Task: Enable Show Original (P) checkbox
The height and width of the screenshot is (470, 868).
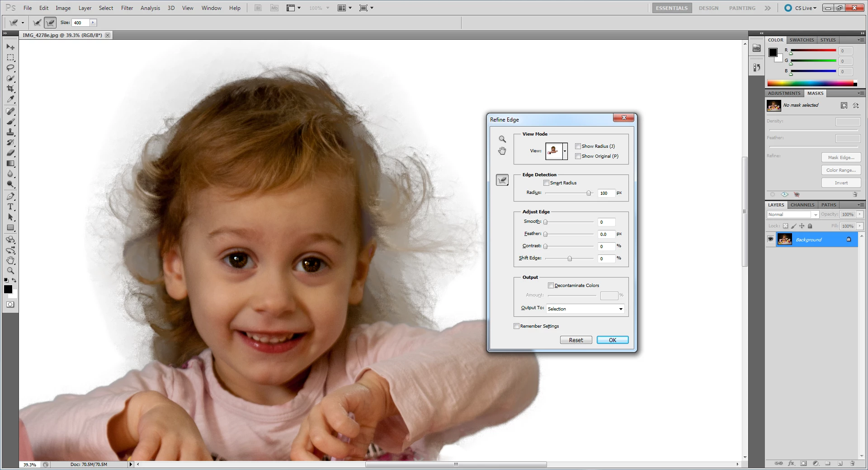Action: [x=578, y=156]
